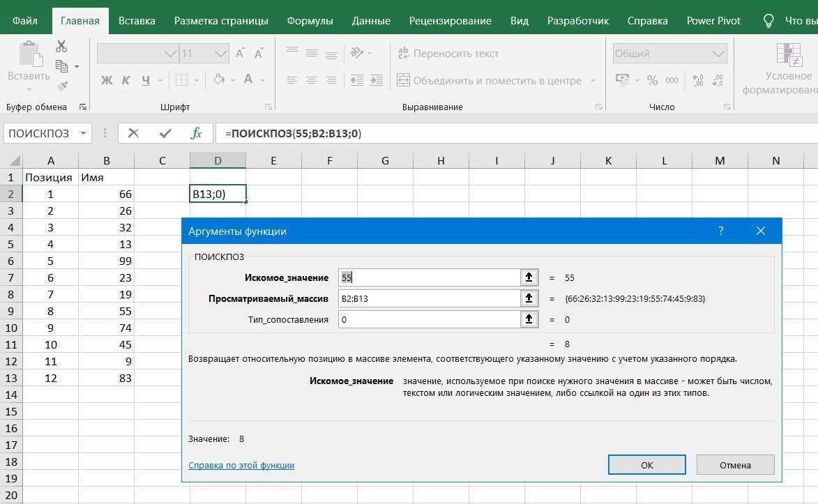Viewport: 818px width, 504px height.
Task: Click the Insert Function fx icon
Action: 196,133
